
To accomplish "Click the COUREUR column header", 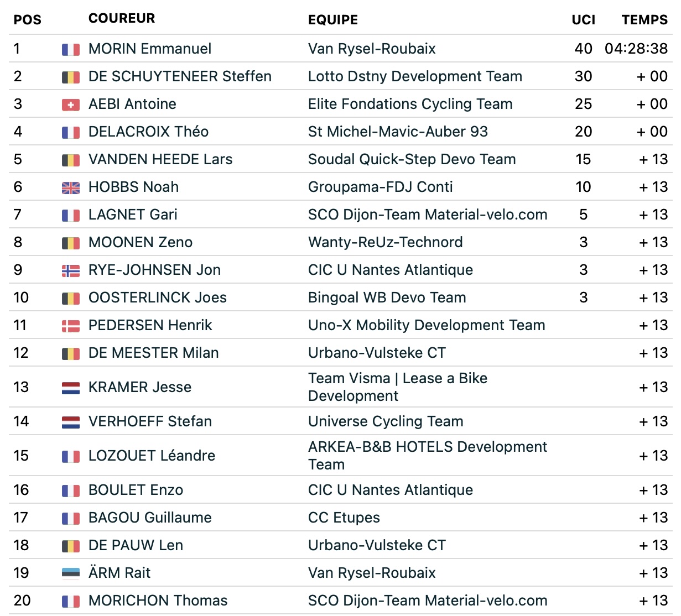I will pyautogui.click(x=122, y=18).
